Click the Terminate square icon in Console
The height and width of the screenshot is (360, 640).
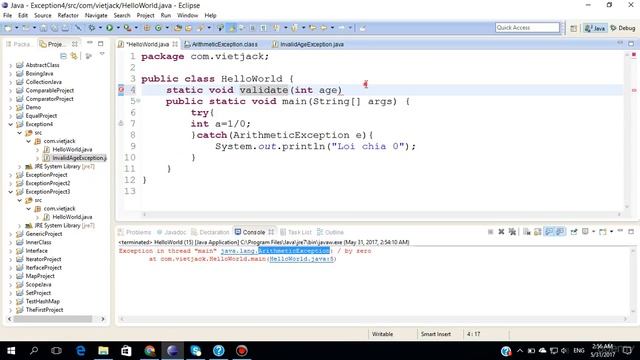(490, 232)
